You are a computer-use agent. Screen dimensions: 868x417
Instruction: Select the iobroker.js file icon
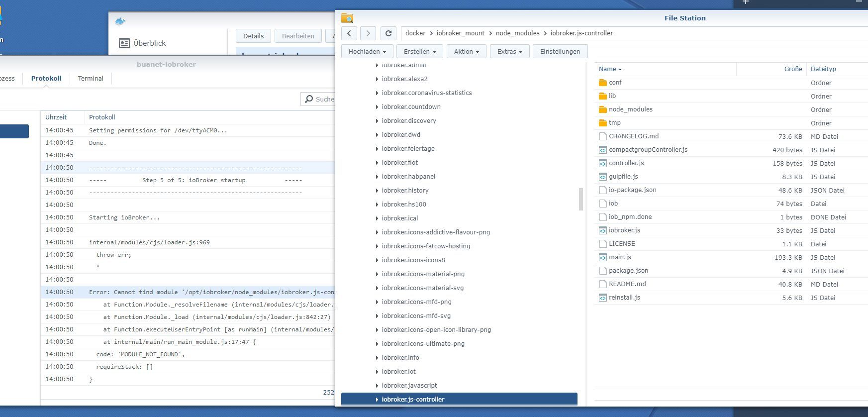(603, 230)
